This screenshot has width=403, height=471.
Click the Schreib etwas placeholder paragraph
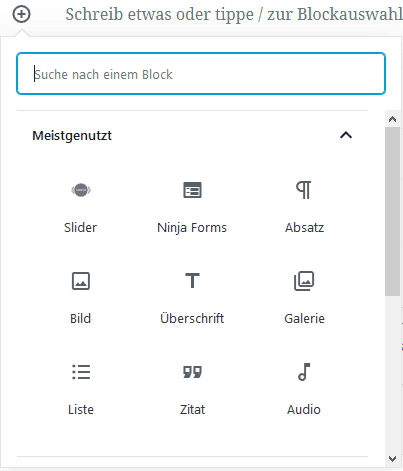tap(234, 14)
